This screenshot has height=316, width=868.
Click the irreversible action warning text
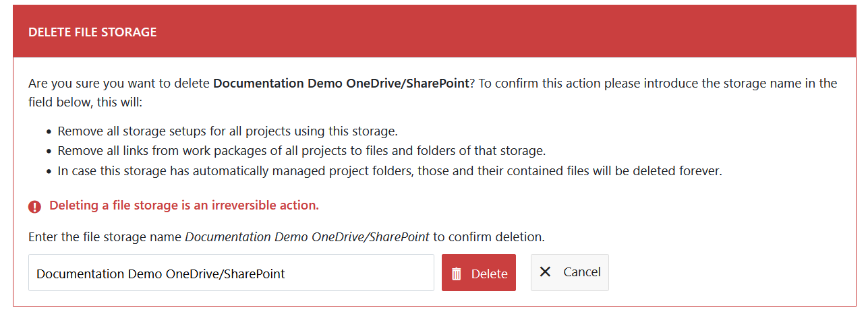pos(184,206)
